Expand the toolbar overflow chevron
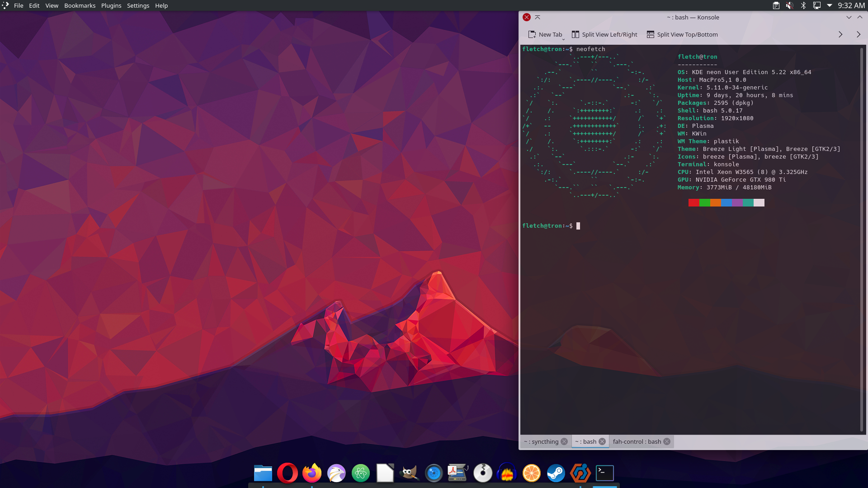The height and width of the screenshot is (488, 868). pyautogui.click(x=840, y=34)
